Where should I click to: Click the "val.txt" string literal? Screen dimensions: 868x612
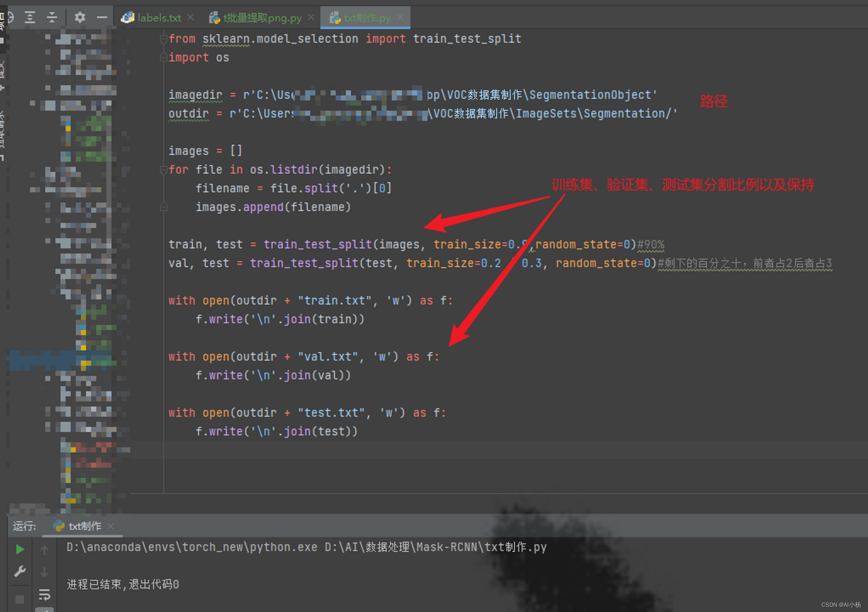(328, 356)
